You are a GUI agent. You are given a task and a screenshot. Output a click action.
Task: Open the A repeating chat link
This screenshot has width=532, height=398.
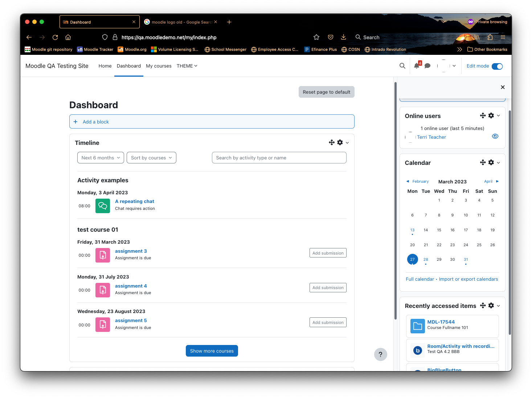135,201
